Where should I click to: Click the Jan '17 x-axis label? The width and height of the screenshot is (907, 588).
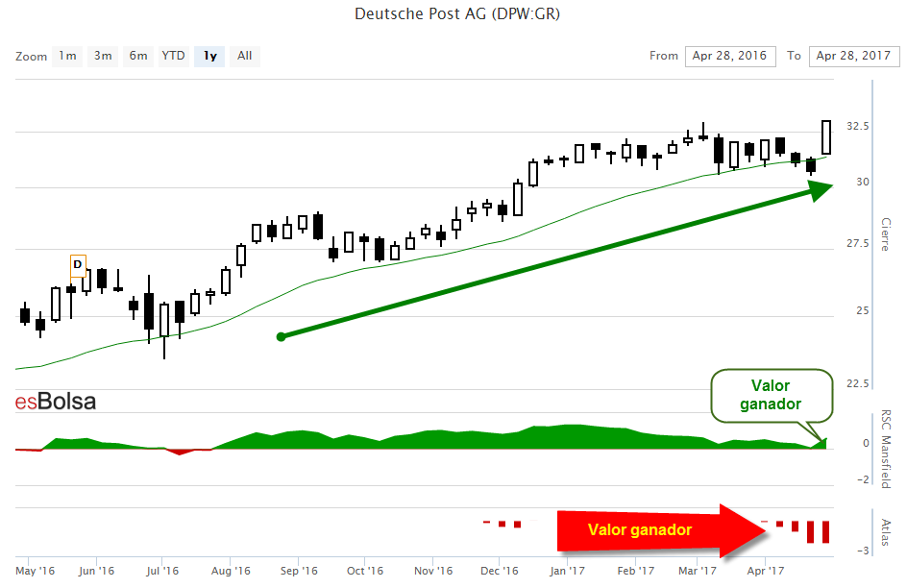click(x=567, y=571)
